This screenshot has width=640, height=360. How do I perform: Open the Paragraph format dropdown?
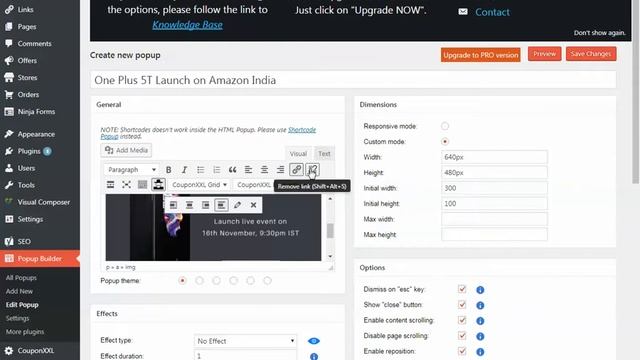[131, 170]
